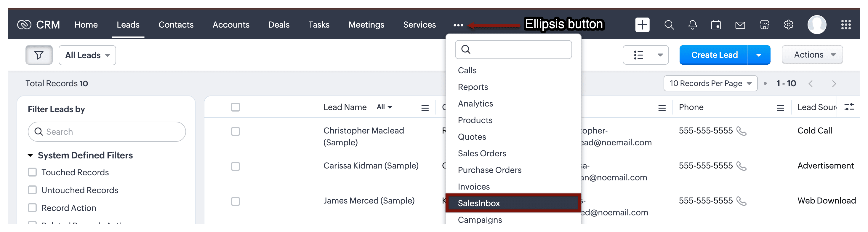The height and width of the screenshot is (232, 868).
Task: Click the filter funnel icon button
Action: 39,55
